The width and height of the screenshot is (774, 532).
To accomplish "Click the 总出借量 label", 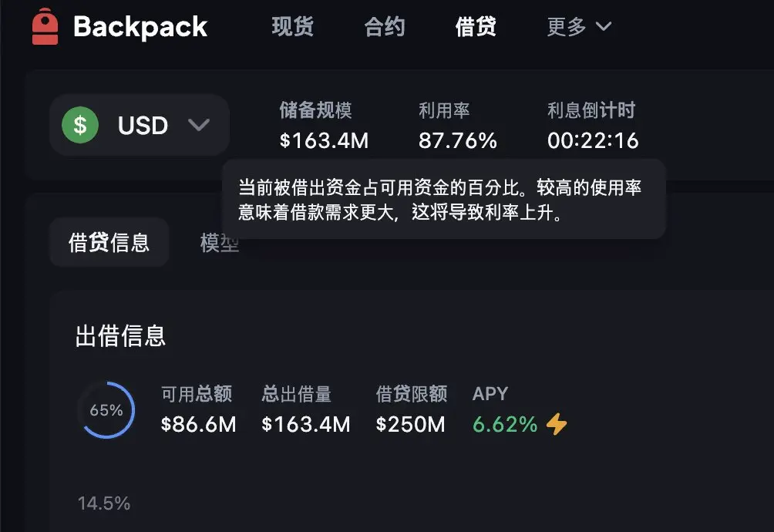I will 297,394.
